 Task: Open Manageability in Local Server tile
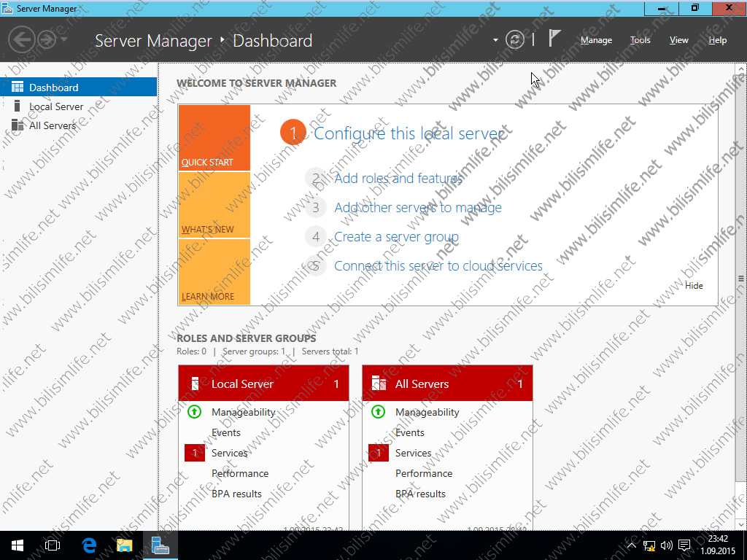click(x=244, y=412)
